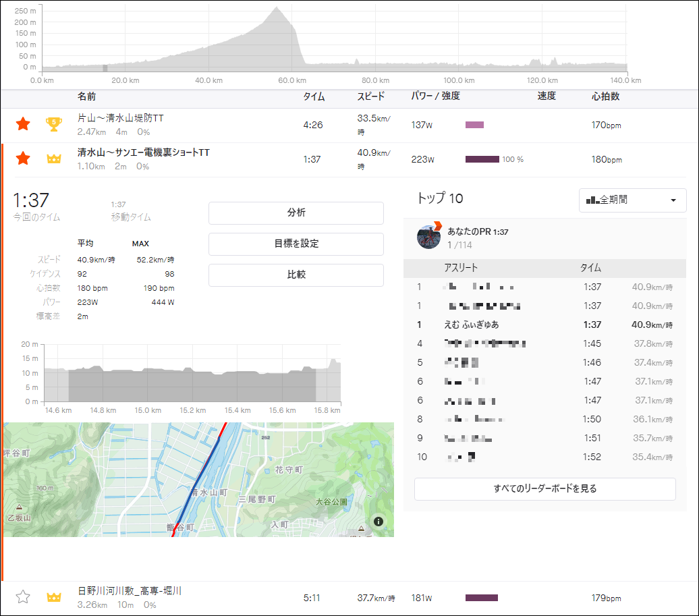Viewport: 699px width, 616px height.
Task: Click the 分析 button
Action: [296, 213]
